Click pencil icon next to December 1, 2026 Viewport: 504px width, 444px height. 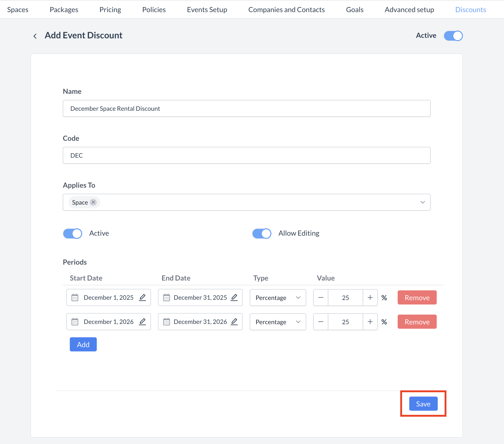(x=142, y=322)
